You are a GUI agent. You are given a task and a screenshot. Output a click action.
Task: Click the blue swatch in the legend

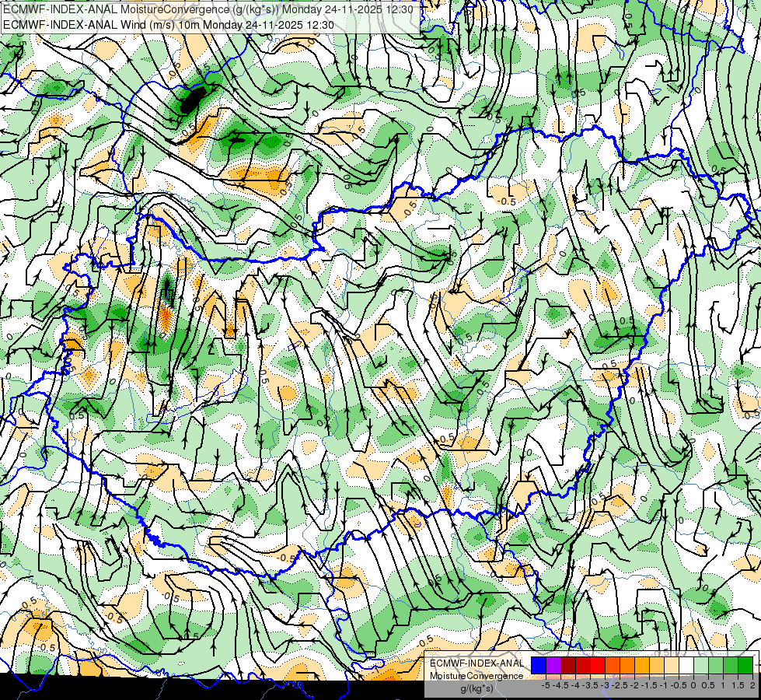pos(539,666)
